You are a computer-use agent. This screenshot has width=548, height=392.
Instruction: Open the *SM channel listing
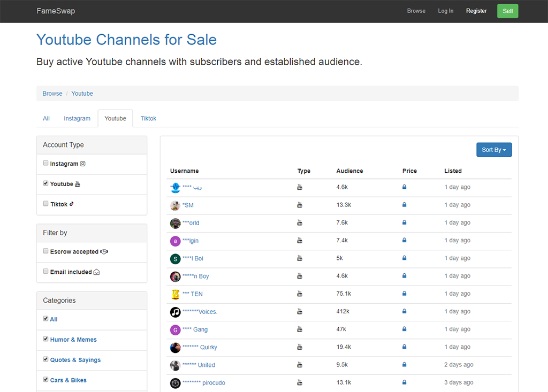(x=188, y=205)
